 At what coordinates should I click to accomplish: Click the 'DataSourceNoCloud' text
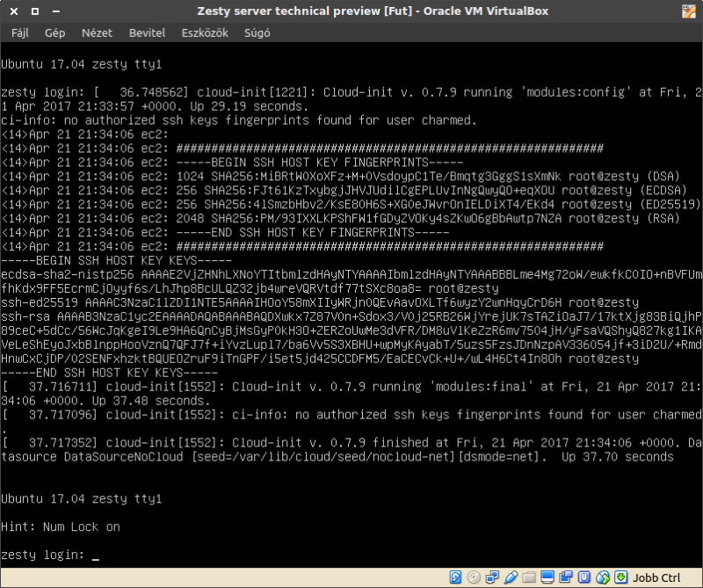click(x=123, y=456)
